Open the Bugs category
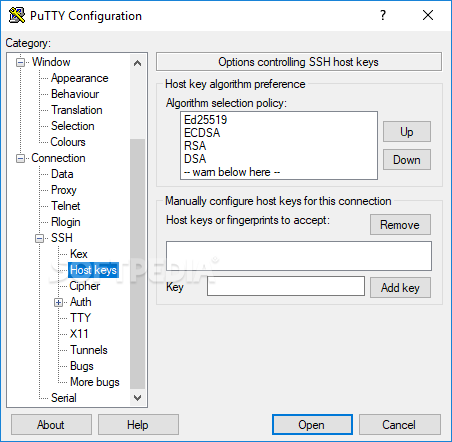Viewport: 452px width, 442px height. coord(82,366)
